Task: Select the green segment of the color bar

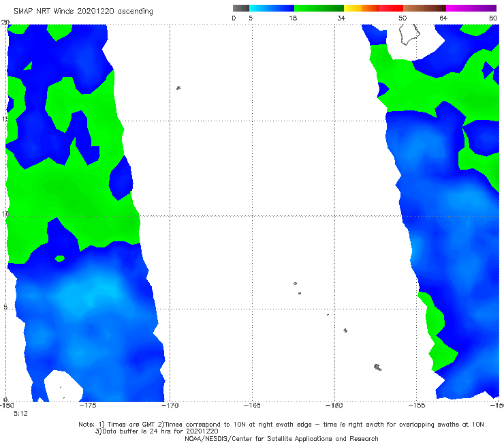Action: pos(319,8)
